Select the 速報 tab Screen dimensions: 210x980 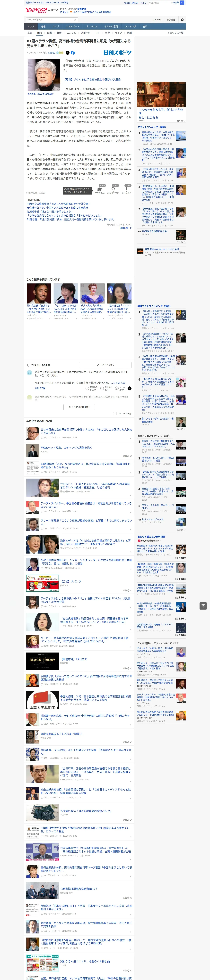tap(43, 27)
